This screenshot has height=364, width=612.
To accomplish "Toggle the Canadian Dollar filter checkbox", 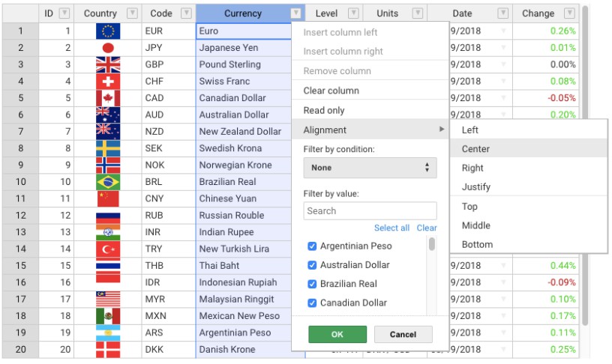I will tap(312, 303).
